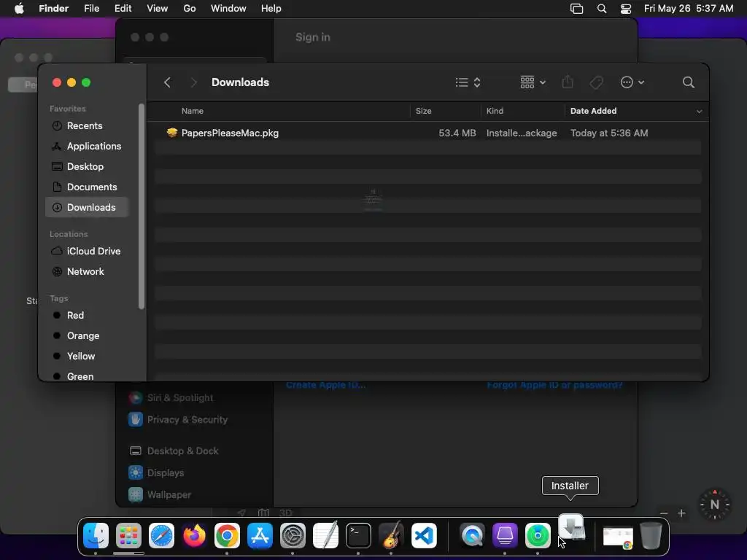Click the Stage Manager menu bar icon
747x560 pixels.
tap(576, 9)
